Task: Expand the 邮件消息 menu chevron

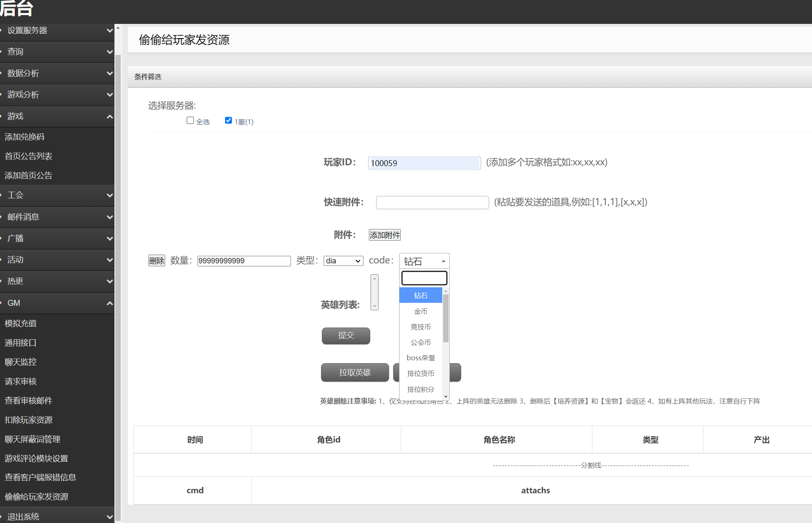Action: [x=109, y=217]
